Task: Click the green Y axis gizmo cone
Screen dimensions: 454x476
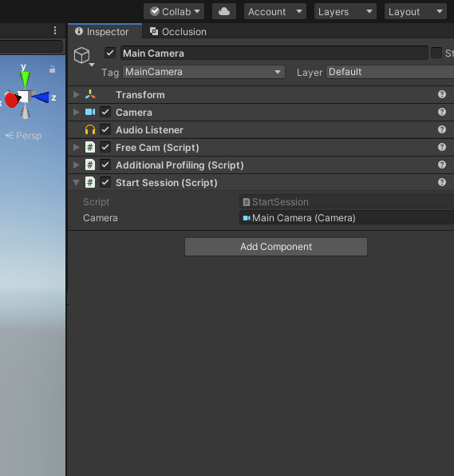Action: pos(26,80)
